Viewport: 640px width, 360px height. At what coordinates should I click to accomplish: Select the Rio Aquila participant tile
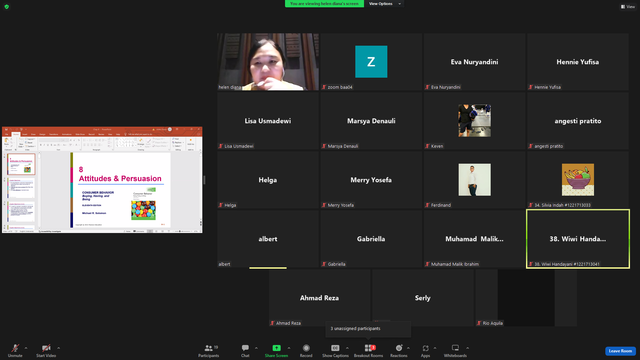[x=526, y=298]
